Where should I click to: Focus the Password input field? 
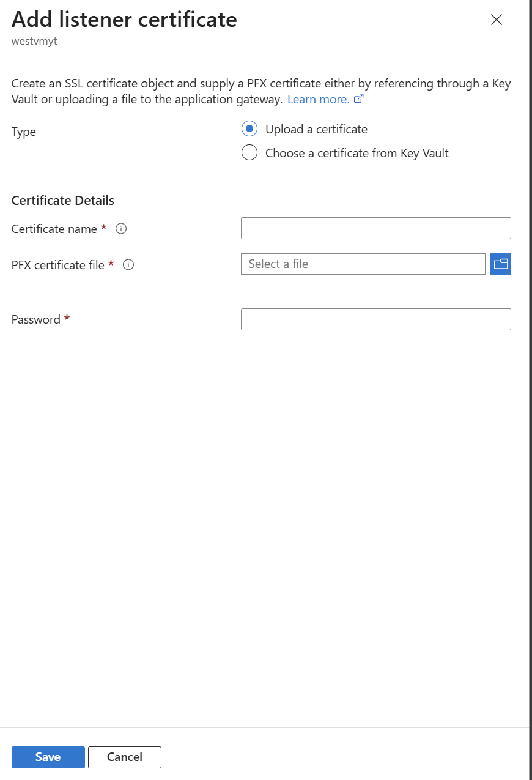[375, 319]
